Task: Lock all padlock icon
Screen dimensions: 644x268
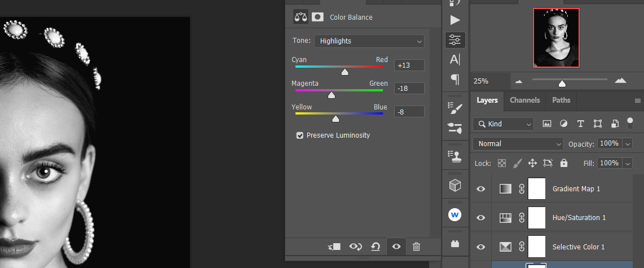Action: pos(564,163)
